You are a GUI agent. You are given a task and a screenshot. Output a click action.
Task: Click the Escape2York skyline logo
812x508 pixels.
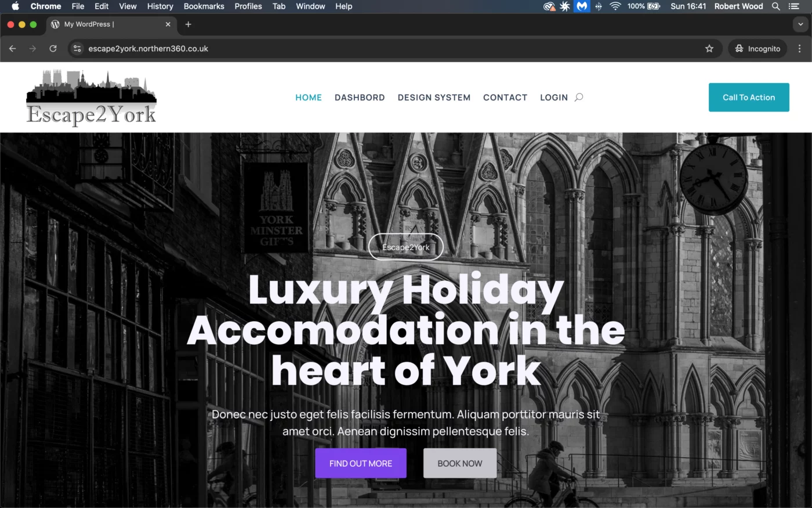coord(92,98)
